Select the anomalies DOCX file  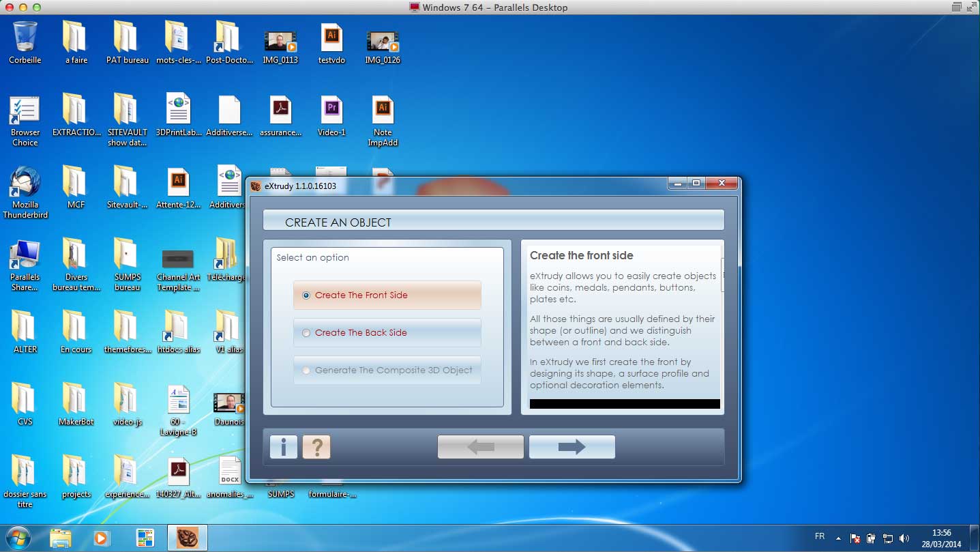coord(230,478)
